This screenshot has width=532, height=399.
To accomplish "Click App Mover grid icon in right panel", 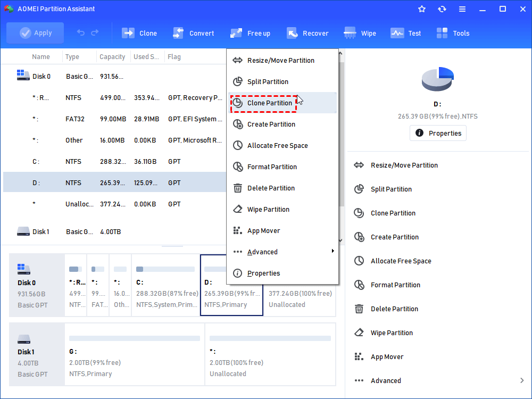I will [x=359, y=356].
